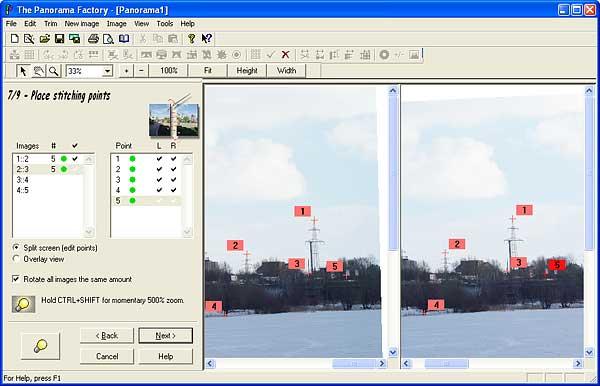Open the 33% zoom dropdown

click(x=108, y=71)
